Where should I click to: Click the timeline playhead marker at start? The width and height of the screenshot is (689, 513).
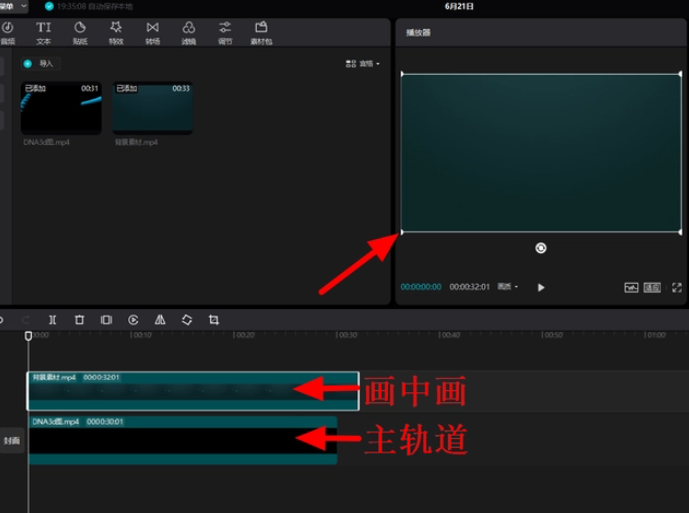pyautogui.click(x=28, y=336)
